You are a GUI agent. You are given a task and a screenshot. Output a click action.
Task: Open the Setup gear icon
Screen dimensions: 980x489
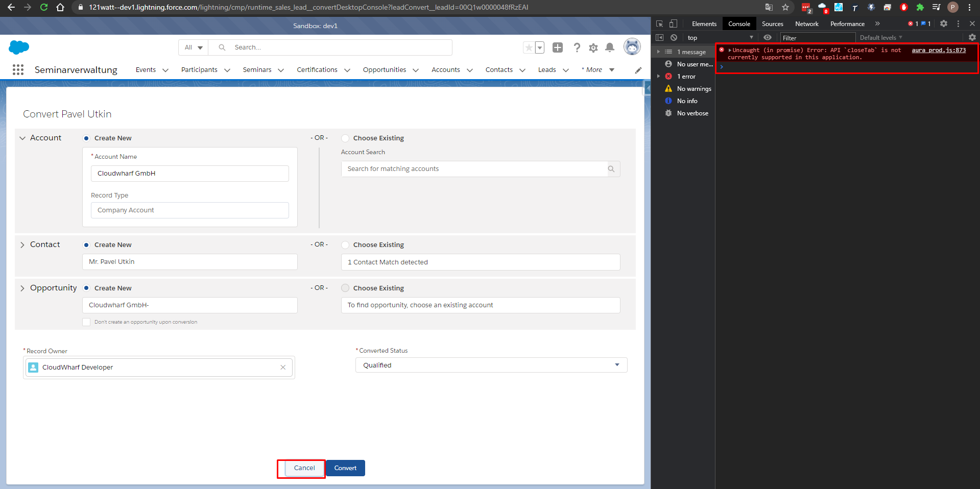click(x=593, y=47)
